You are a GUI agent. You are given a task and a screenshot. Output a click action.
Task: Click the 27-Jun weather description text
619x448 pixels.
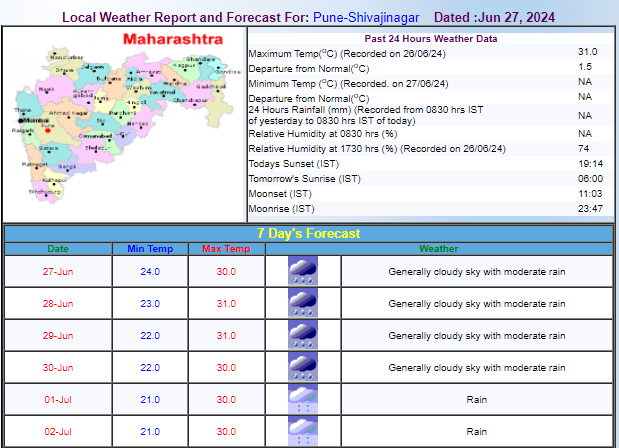pyautogui.click(x=477, y=272)
